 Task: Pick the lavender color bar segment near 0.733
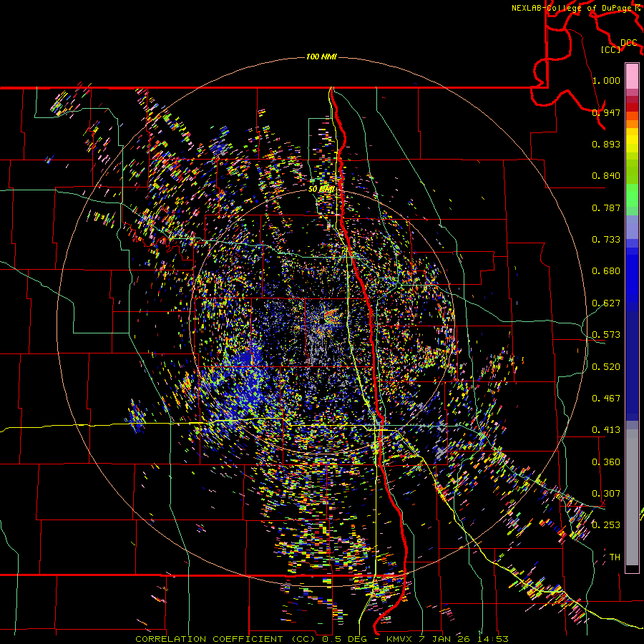pyautogui.click(x=632, y=227)
